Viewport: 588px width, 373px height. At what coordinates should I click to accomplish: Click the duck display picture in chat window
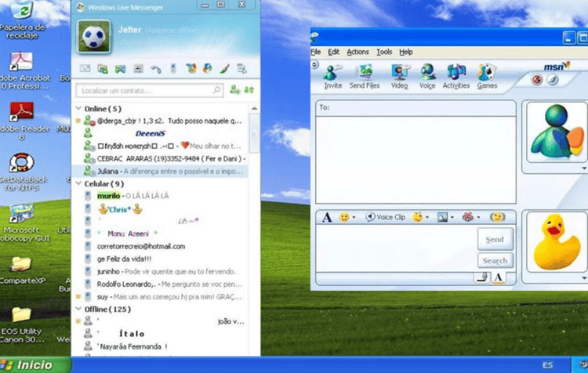pyautogui.click(x=557, y=241)
